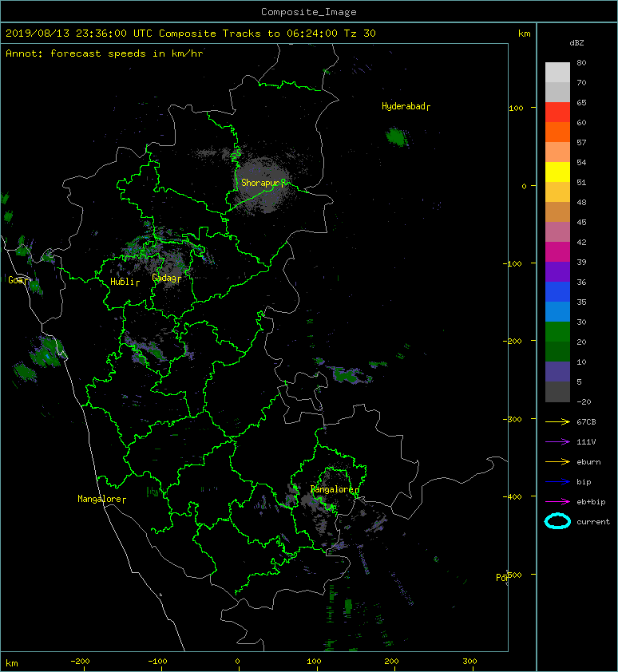Click the -300 tick on vertical axis
Image resolution: width=618 pixels, height=672 pixels.
(513, 419)
